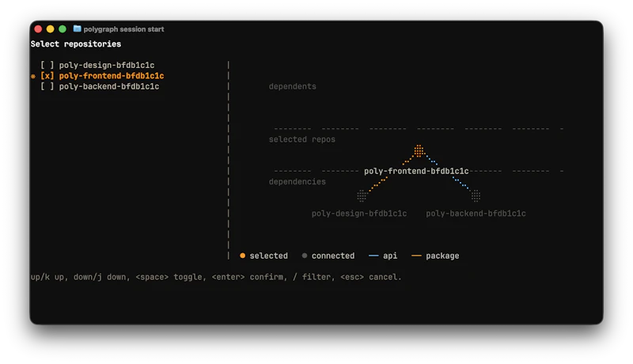Click the polygraph session start window title
The width and height of the screenshot is (633, 364).
tap(123, 29)
